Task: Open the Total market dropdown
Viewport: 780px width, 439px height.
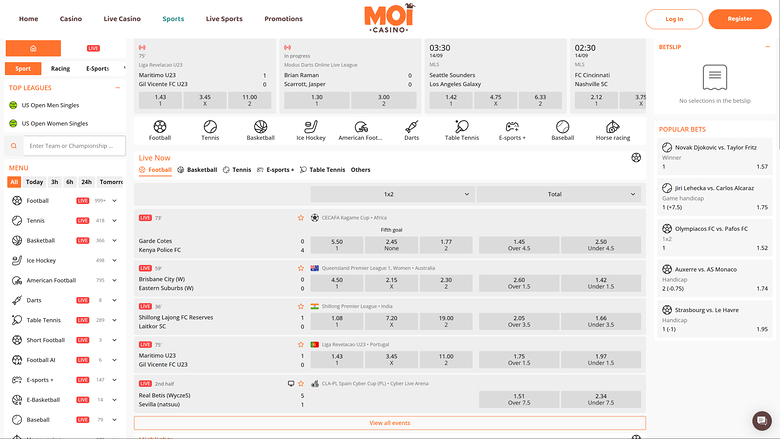Action: pos(560,194)
